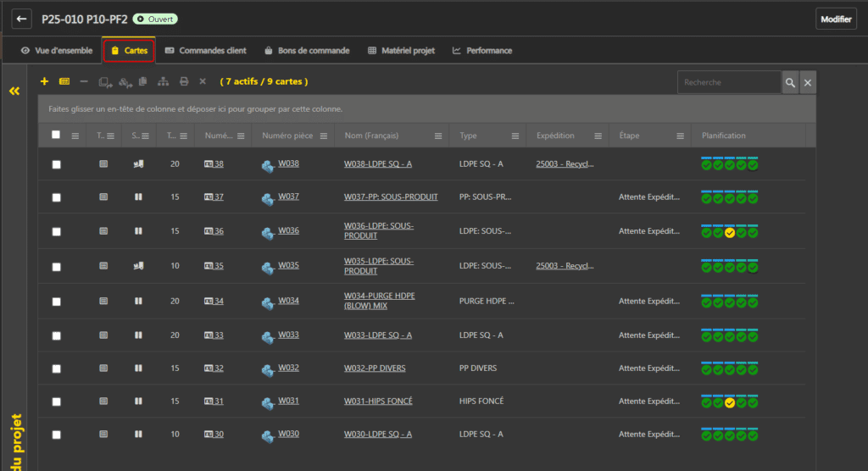Click the magnifier search button

click(x=790, y=82)
